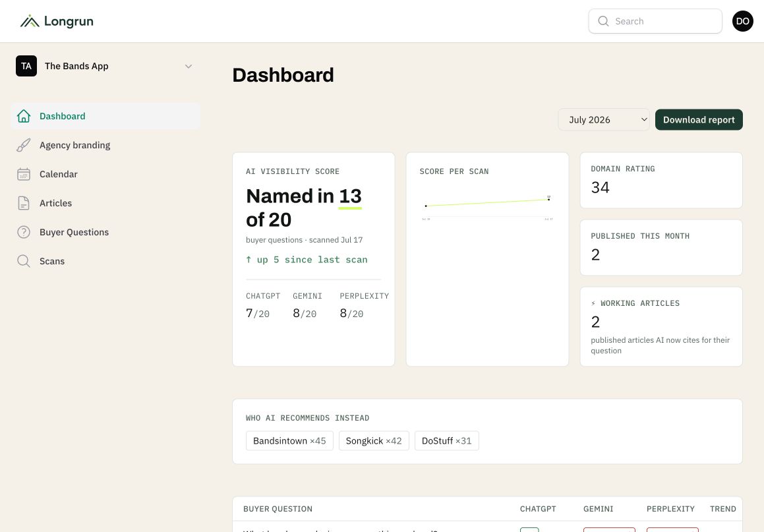
Task: Click the Download report button
Action: (699, 120)
